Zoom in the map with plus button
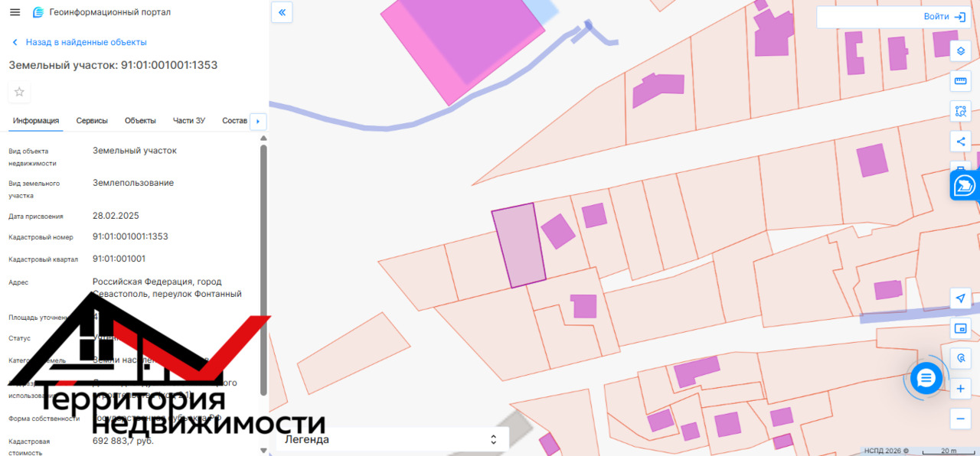Screen dimensions: 980x456 (960, 389)
